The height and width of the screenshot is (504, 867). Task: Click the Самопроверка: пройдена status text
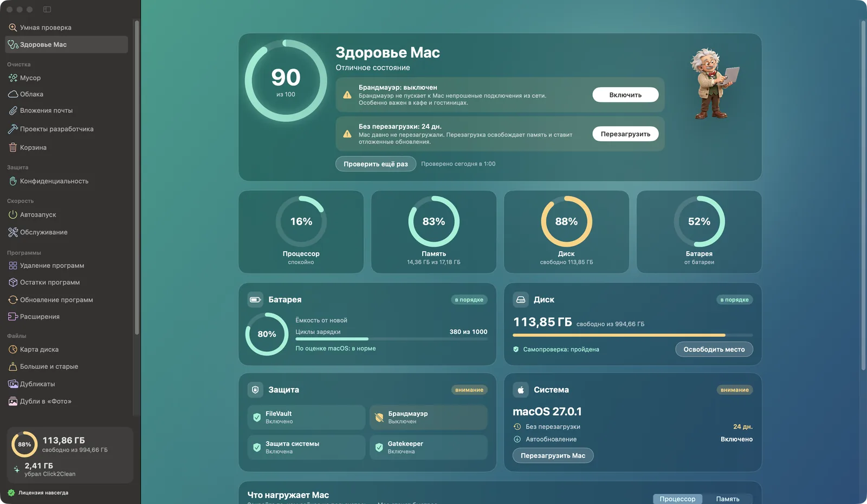(x=561, y=349)
